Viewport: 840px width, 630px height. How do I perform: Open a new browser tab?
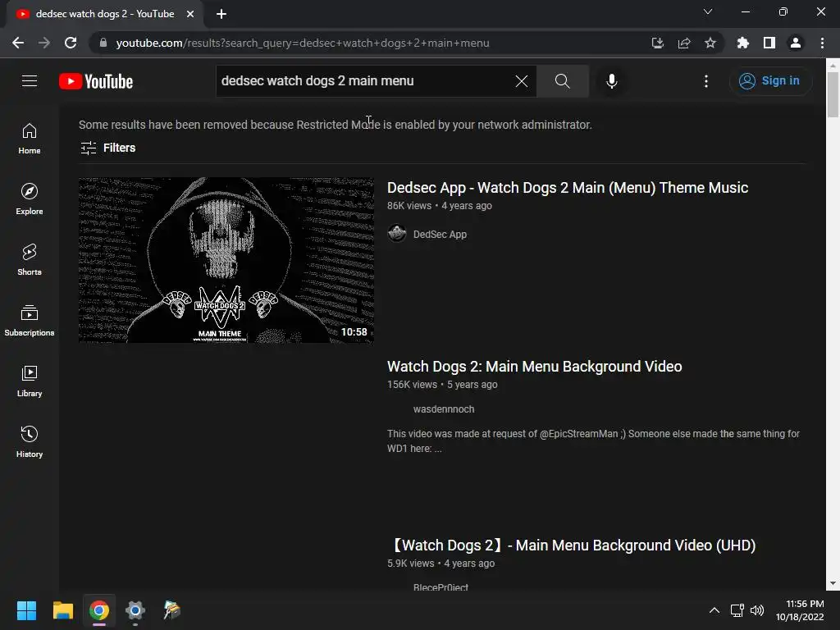click(x=221, y=14)
